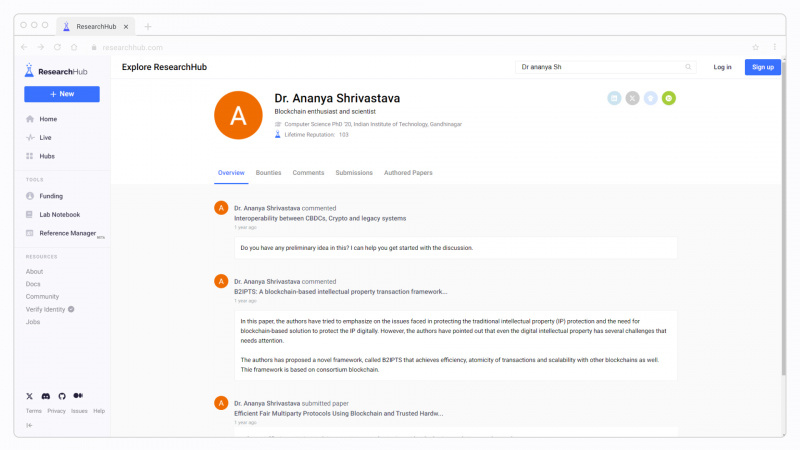The image size is (800, 450).
Task: Click the search field containing 'Dr ananya Sh'
Action: [x=606, y=67]
